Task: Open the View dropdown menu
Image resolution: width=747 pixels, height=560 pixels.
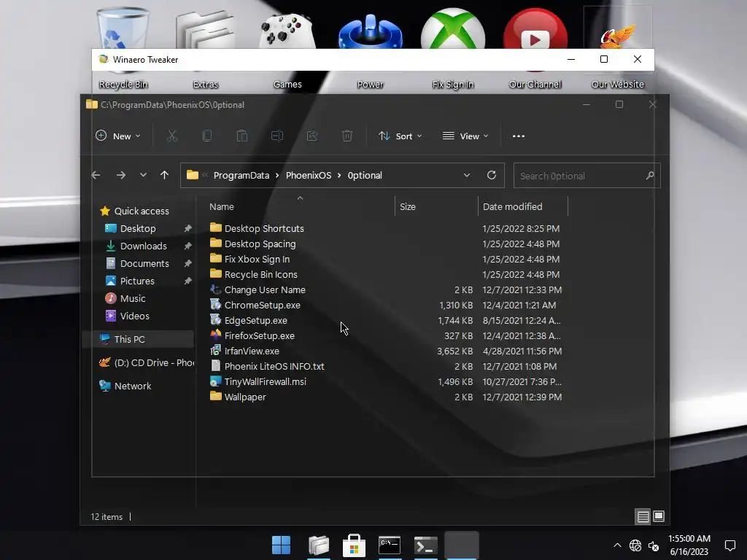Action: coord(465,136)
